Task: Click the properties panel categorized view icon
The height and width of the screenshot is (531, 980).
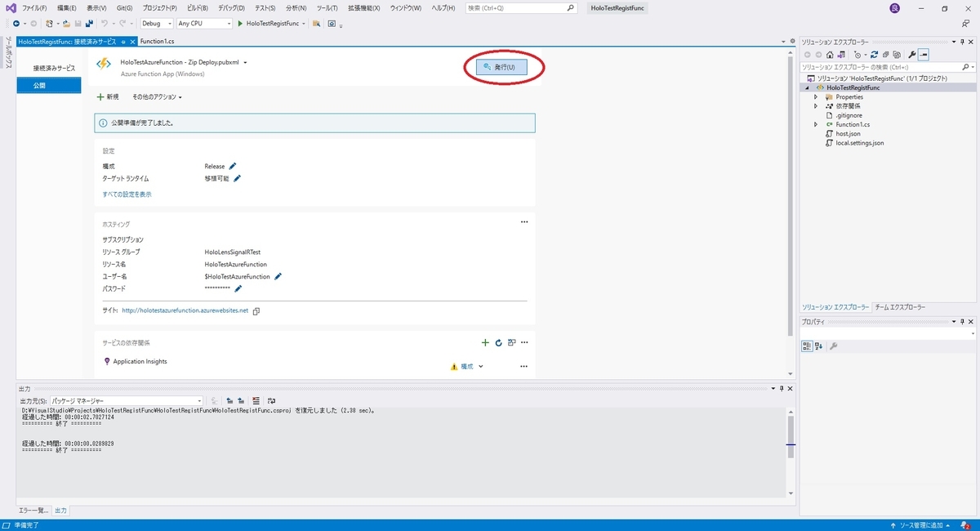Action: 807,346
